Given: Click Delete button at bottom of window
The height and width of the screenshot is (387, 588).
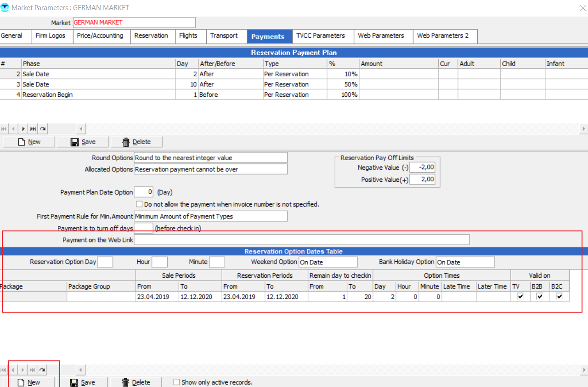Looking at the screenshot, I should pyautogui.click(x=136, y=382).
